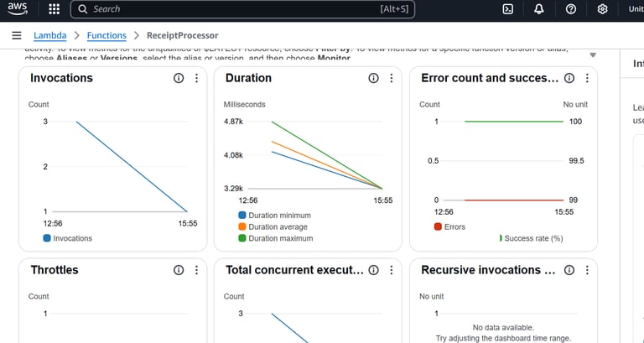Show info for the Invocations widget

179,78
